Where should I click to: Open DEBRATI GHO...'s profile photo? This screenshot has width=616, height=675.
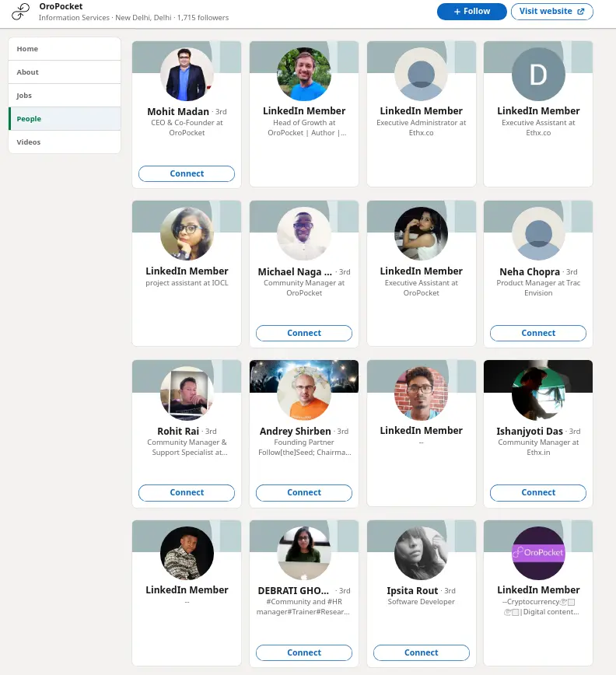304,553
